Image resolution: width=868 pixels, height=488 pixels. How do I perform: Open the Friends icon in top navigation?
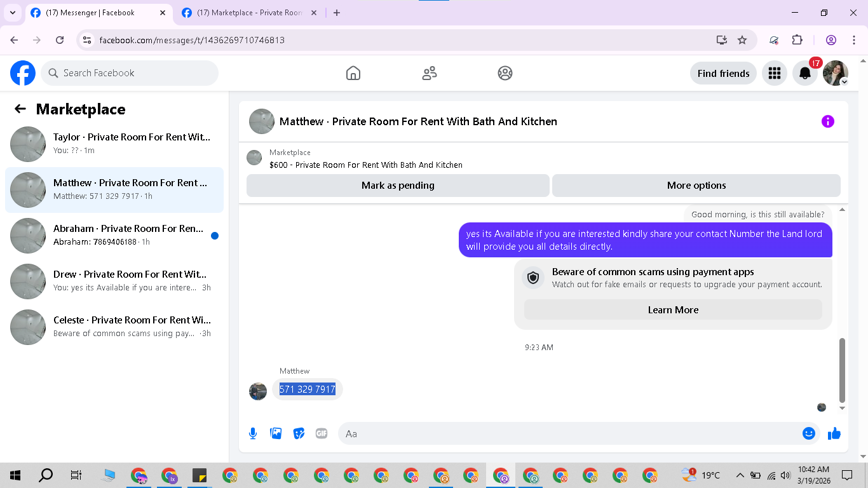[430, 73]
